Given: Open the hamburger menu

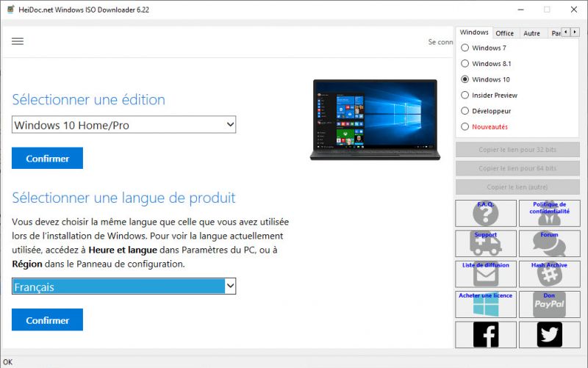Looking at the screenshot, I should (18, 41).
